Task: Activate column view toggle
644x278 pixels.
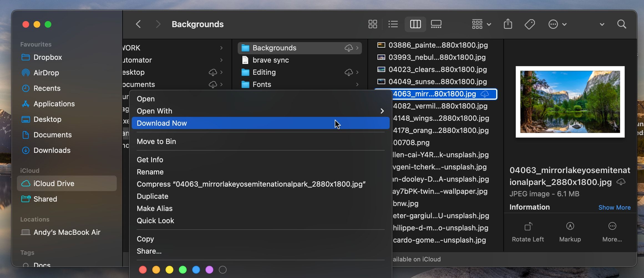Action: [x=415, y=24]
